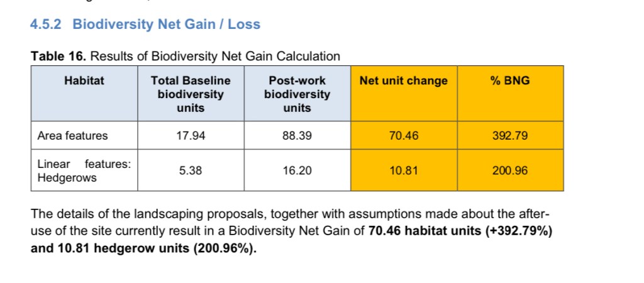Click the 392.79 % BNG cell
The image size is (644, 283).
coord(510,135)
